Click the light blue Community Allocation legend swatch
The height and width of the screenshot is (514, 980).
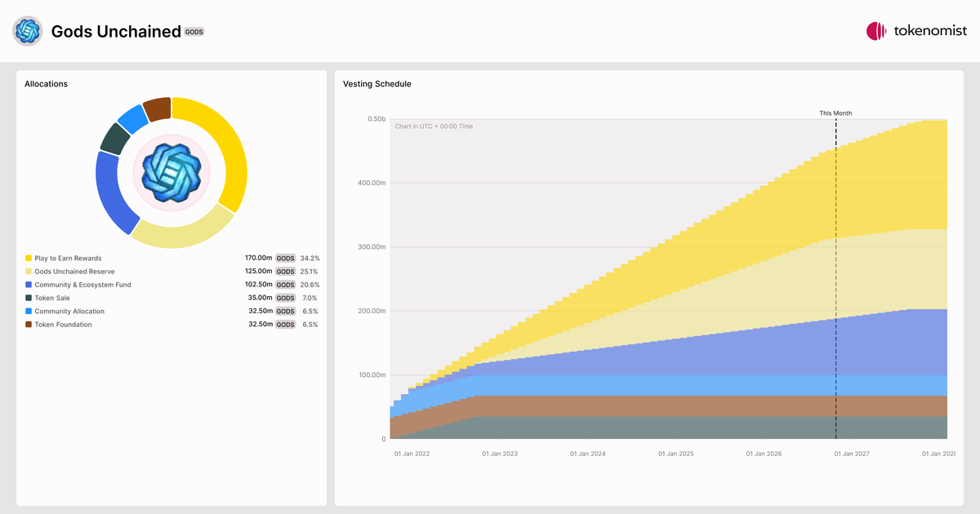[x=29, y=311]
